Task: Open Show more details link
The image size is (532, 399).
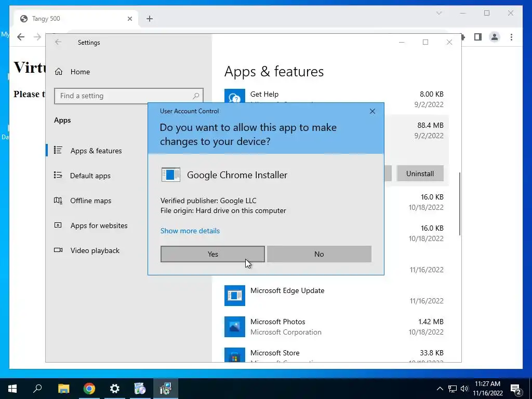Action: [190, 231]
